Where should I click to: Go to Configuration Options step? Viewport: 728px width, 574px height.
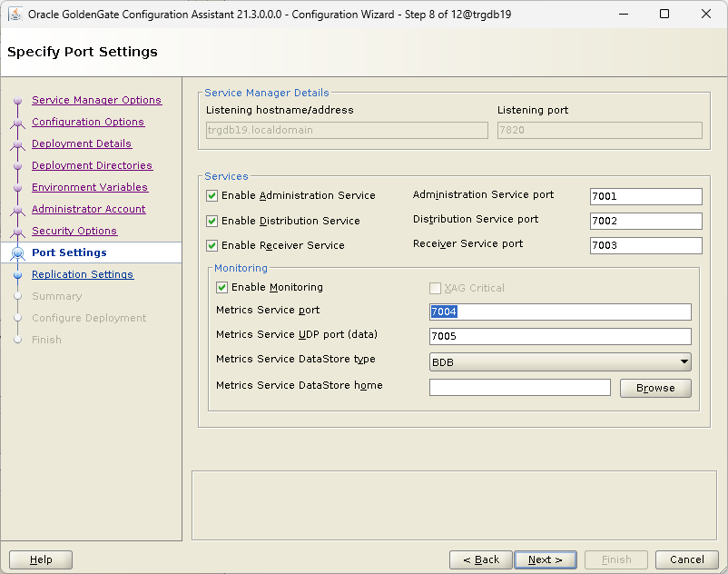click(88, 122)
